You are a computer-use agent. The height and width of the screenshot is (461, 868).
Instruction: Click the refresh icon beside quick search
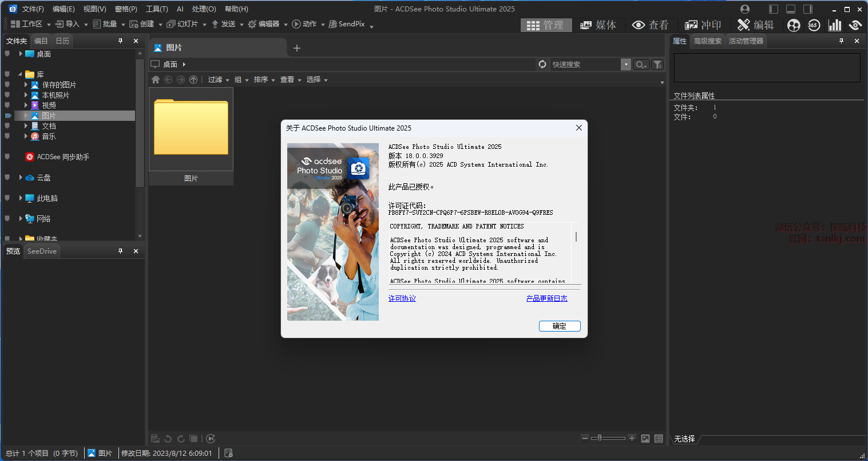click(x=542, y=64)
